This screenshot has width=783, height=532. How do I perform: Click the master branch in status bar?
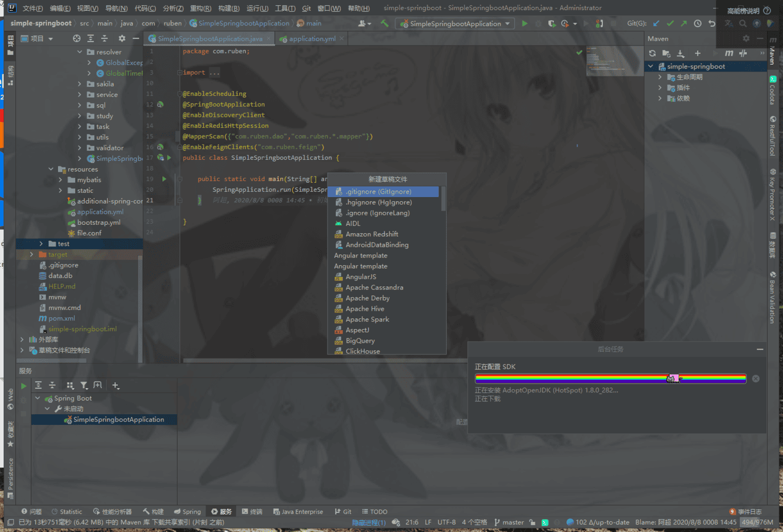(509, 523)
